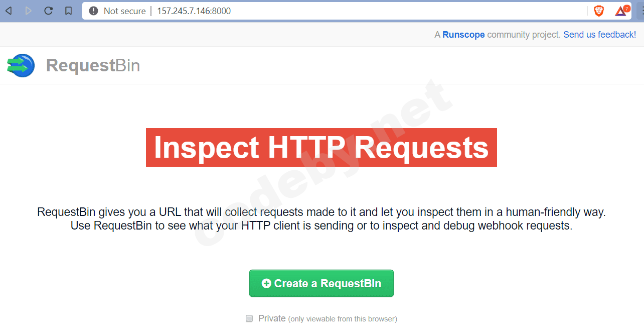644x335 pixels.
Task: Enable the Private bin checkbox
Action: tap(249, 318)
